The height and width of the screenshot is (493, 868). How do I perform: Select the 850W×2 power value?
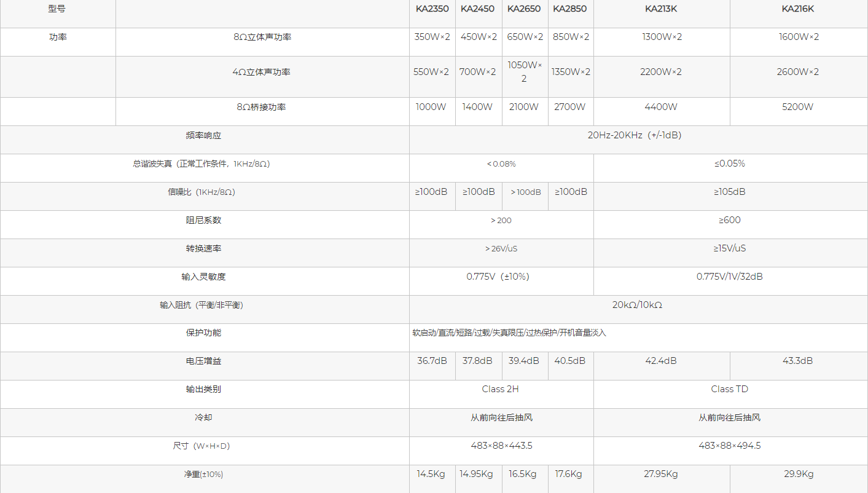click(x=571, y=37)
